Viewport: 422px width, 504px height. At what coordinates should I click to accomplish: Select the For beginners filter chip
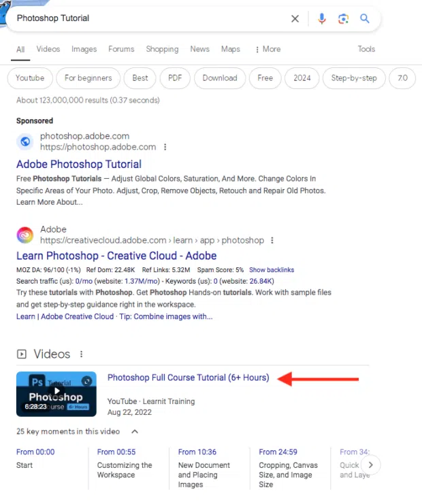(x=88, y=78)
